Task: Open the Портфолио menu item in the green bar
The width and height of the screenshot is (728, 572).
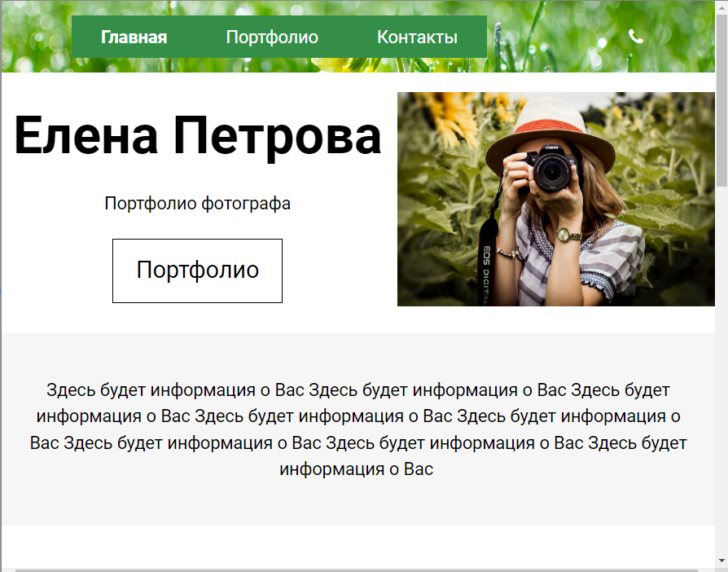Action: pyautogui.click(x=272, y=37)
